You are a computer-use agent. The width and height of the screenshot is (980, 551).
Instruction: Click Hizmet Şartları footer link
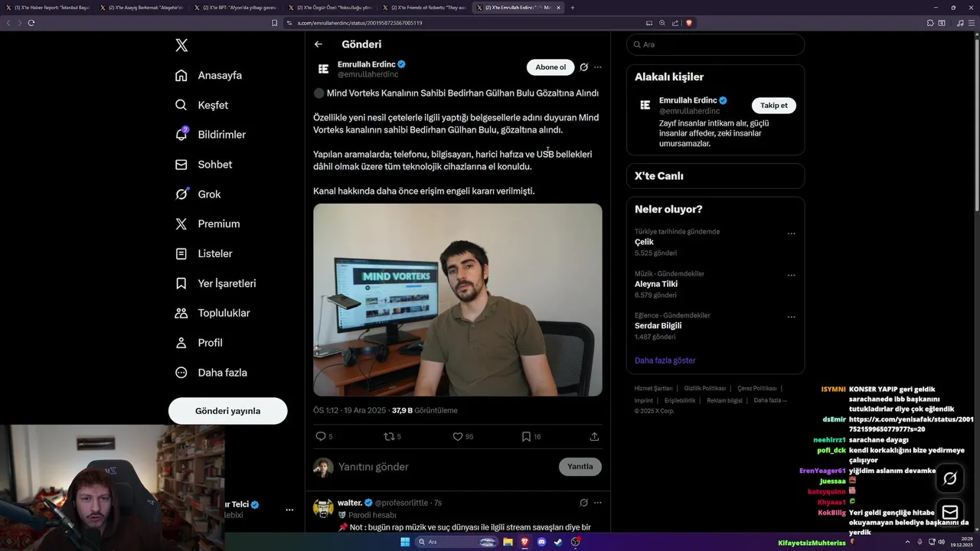pos(653,389)
